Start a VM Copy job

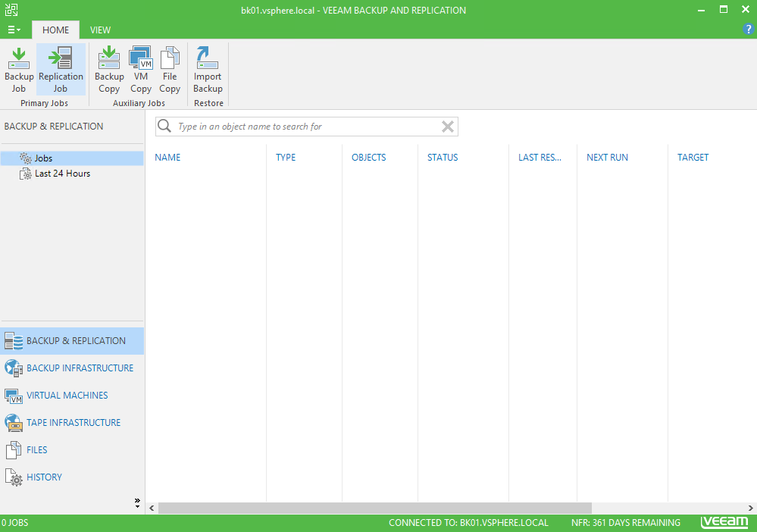tap(141, 69)
